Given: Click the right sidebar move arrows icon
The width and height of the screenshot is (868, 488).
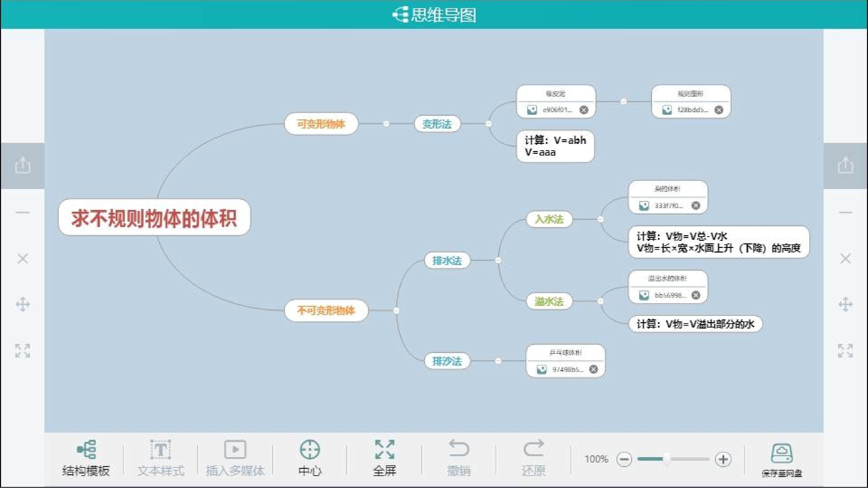Looking at the screenshot, I should tap(845, 304).
